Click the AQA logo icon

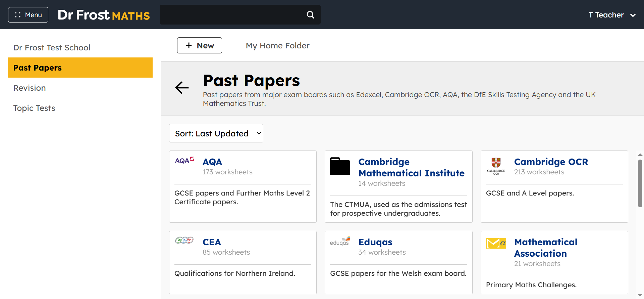(184, 160)
